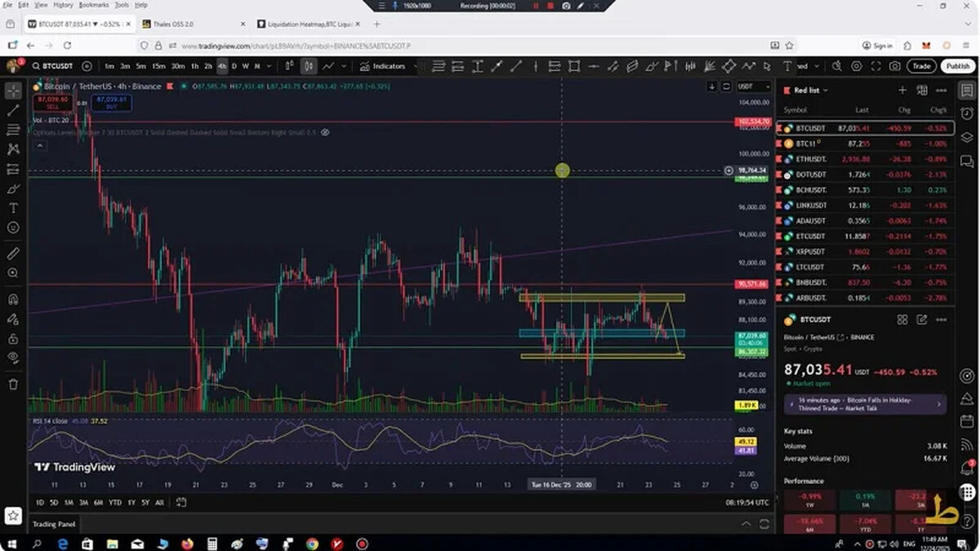Open the watchlist panel icon in right sidebar

pyautogui.click(x=968, y=91)
